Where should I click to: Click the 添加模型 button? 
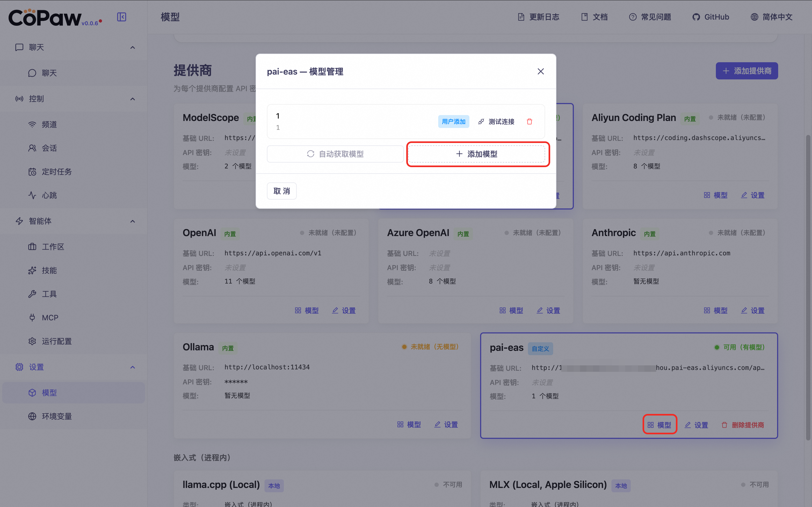(x=476, y=154)
